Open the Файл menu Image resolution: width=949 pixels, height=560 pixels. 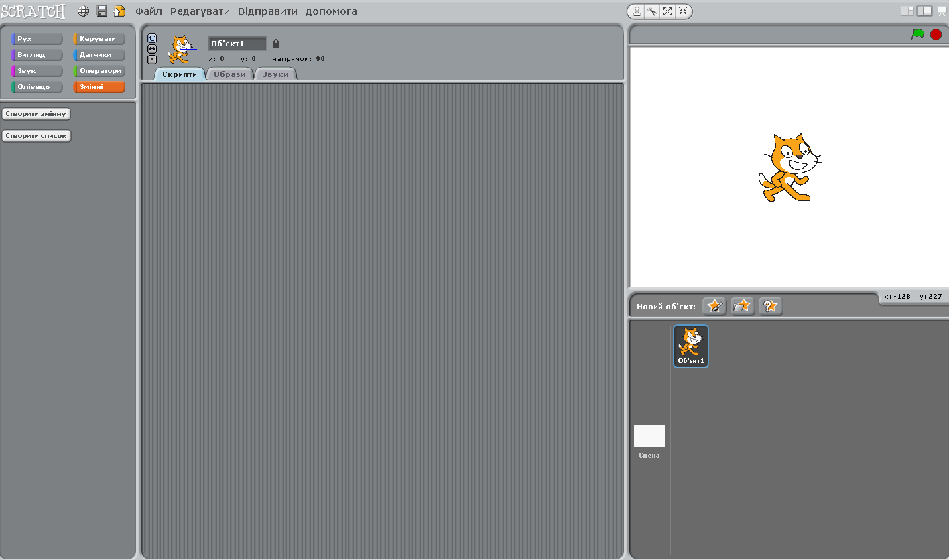[x=149, y=11]
